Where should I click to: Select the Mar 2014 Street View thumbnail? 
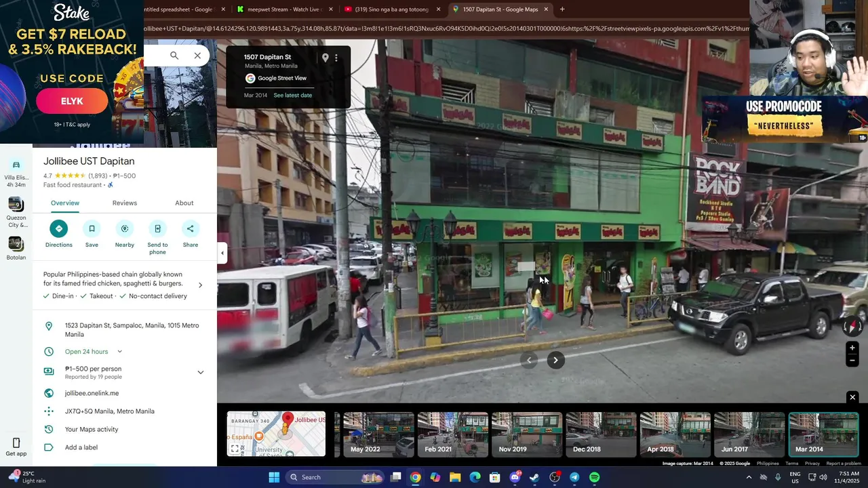(x=823, y=434)
